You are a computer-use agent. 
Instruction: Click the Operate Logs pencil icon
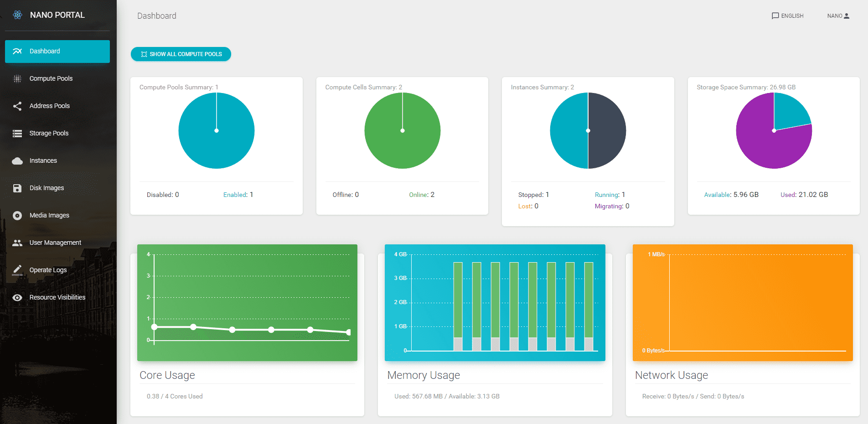pyautogui.click(x=17, y=270)
